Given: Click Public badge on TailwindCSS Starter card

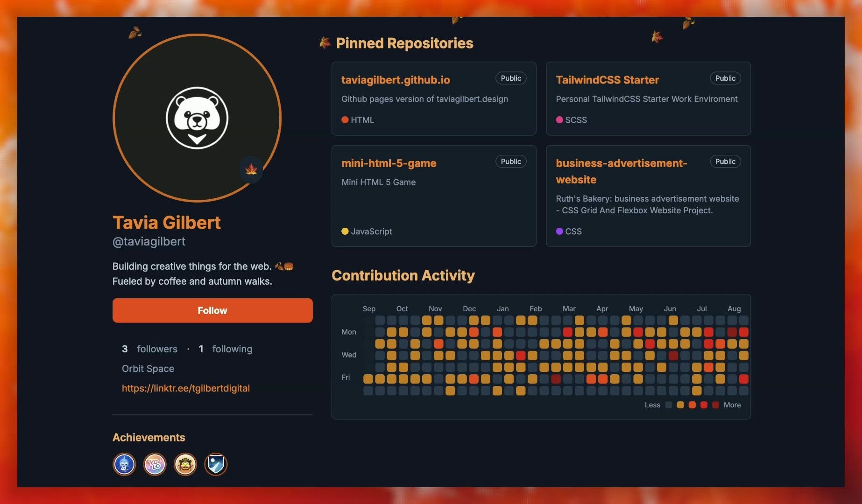Looking at the screenshot, I should coord(725,78).
